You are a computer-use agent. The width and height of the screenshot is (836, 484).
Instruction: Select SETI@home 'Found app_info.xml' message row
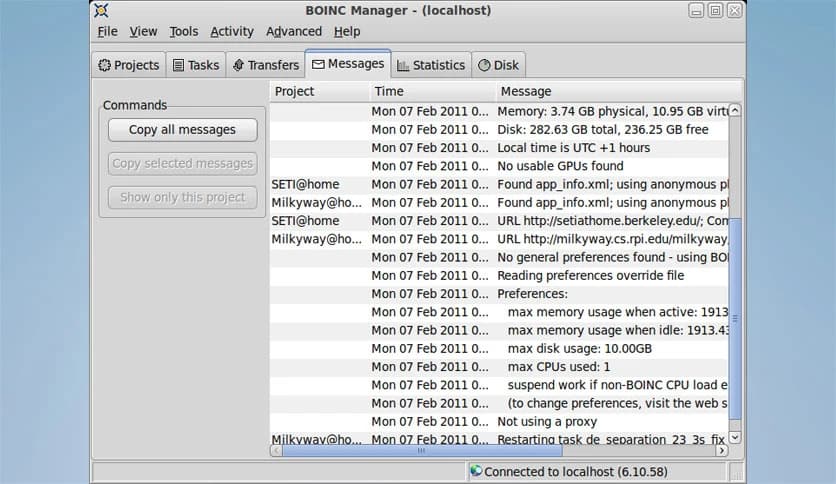499,184
